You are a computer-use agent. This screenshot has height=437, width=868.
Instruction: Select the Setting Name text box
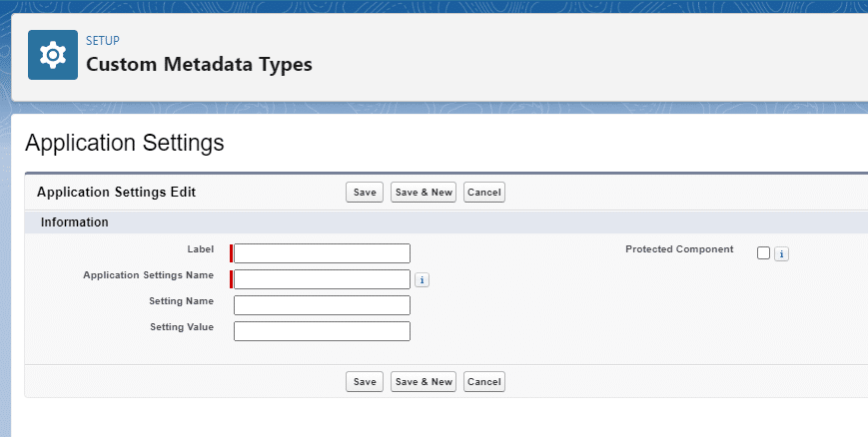(x=322, y=305)
